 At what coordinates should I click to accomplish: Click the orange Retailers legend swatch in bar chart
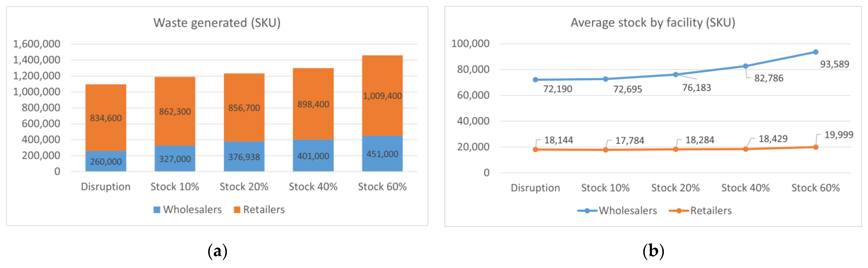[x=237, y=210]
